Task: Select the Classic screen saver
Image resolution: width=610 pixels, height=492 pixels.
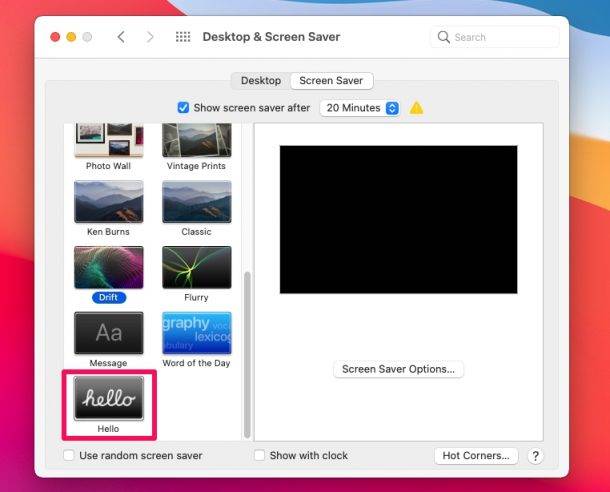Action: point(196,201)
